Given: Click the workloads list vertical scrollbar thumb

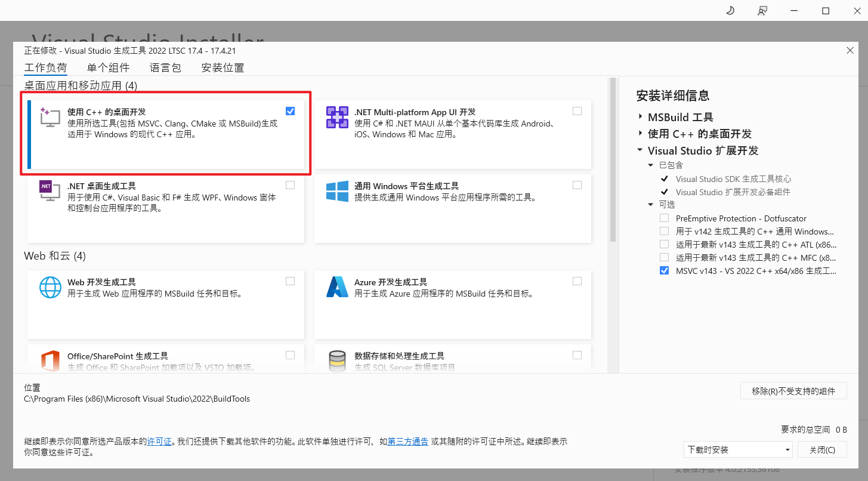Looking at the screenshot, I should (612, 159).
